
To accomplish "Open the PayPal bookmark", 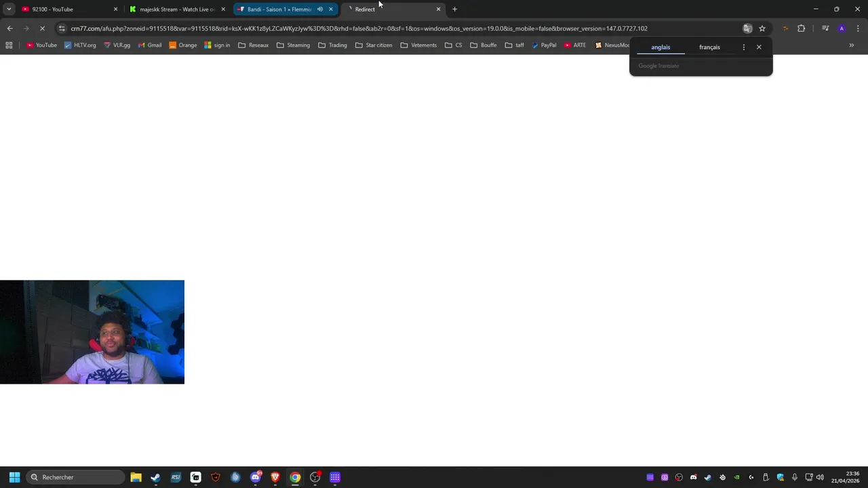I will pos(544,45).
